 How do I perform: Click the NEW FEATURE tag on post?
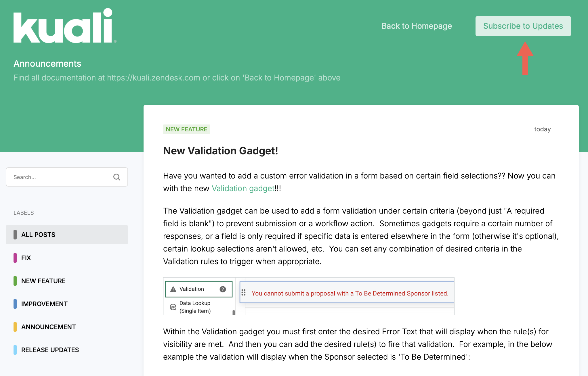coord(186,129)
